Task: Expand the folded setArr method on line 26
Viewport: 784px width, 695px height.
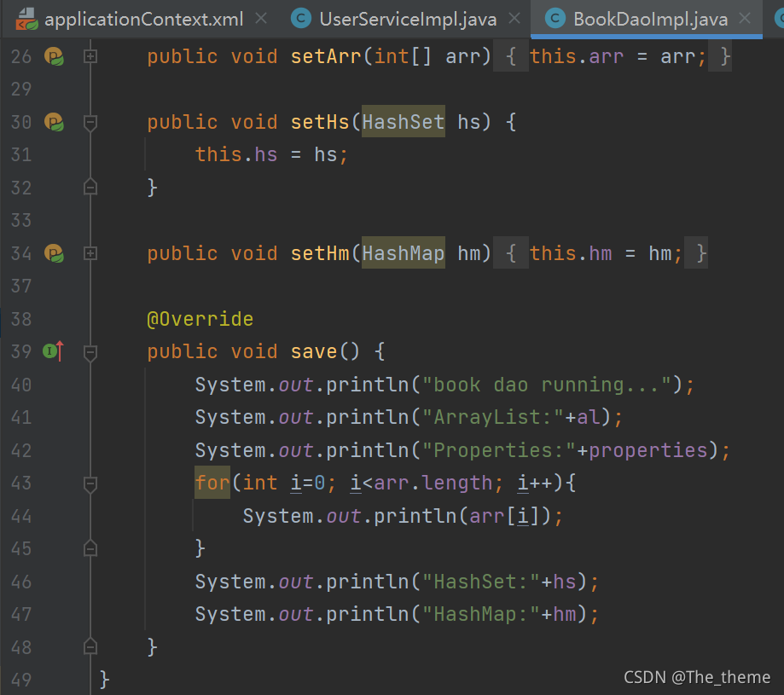Action: coord(90,56)
